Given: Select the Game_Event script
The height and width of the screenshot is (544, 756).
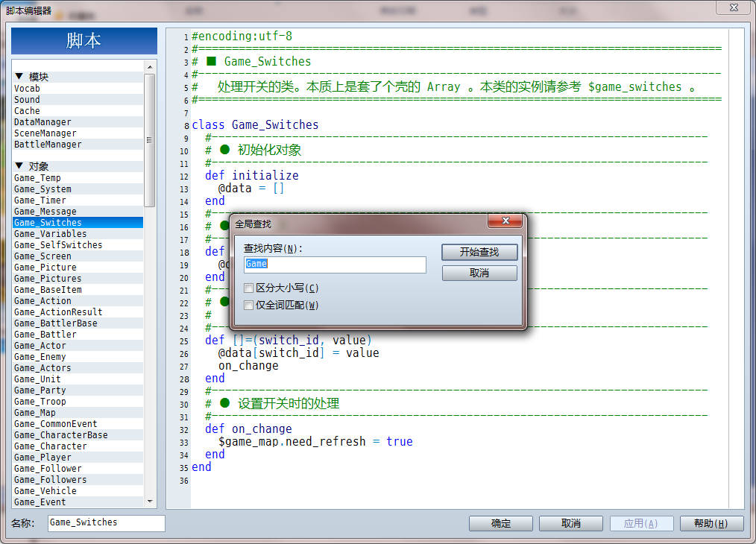Looking at the screenshot, I should coord(78,502).
